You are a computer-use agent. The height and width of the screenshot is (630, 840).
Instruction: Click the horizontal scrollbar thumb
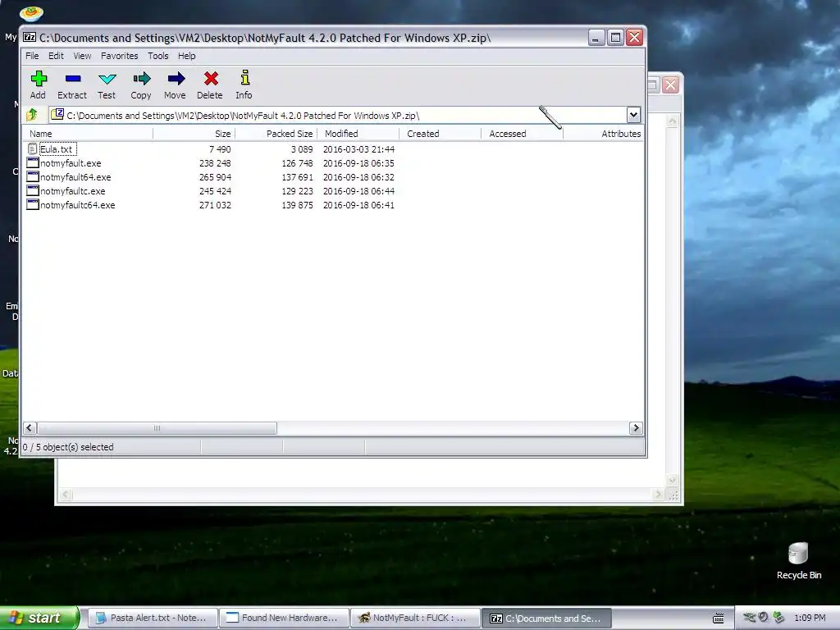pyautogui.click(x=157, y=427)
